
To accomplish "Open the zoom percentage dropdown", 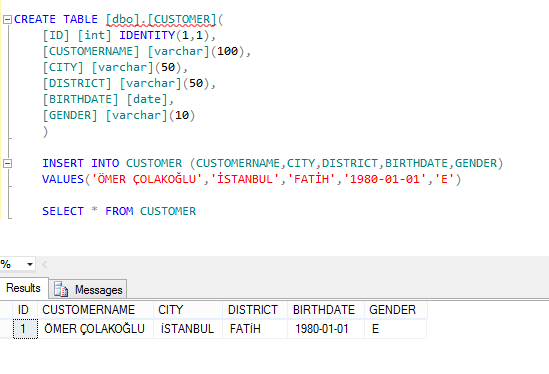I will pyautogui.click(x=30, y=264).
